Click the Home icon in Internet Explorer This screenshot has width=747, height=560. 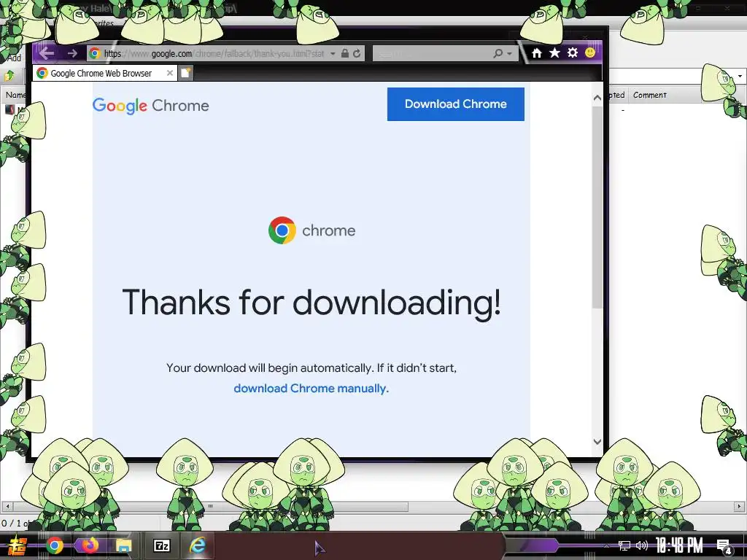537,52
